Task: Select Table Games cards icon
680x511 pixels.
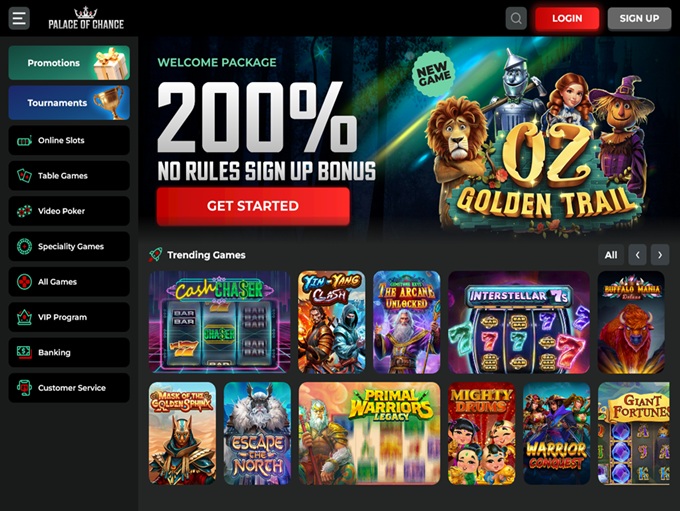Action: point(24,176)
